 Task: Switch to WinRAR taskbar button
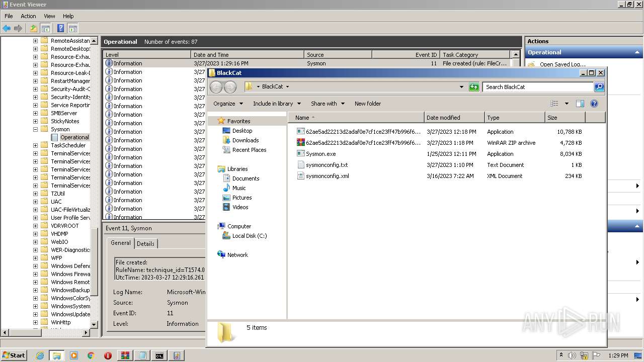tap(125, 355)
